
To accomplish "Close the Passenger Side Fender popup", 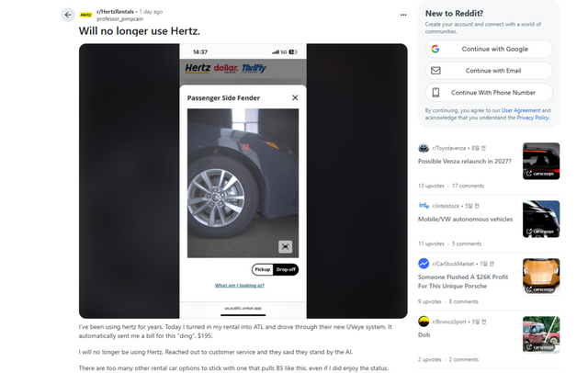I will pyautogui.click(x=295, y=97).
